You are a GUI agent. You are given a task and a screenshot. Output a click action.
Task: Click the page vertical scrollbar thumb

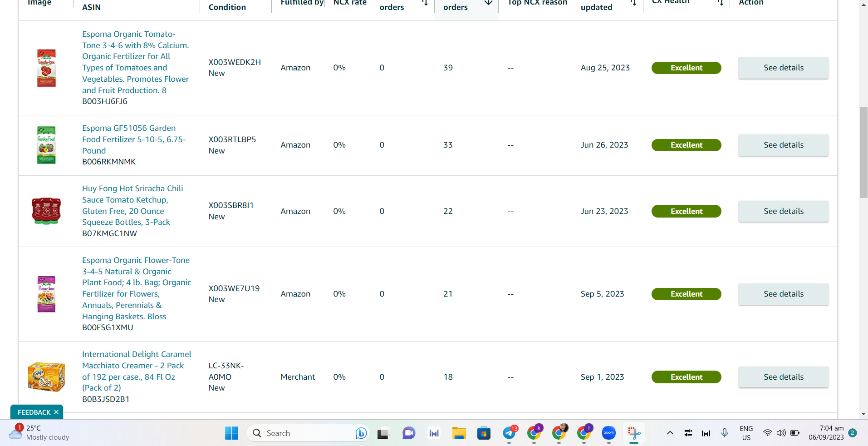tap(863, 153)
